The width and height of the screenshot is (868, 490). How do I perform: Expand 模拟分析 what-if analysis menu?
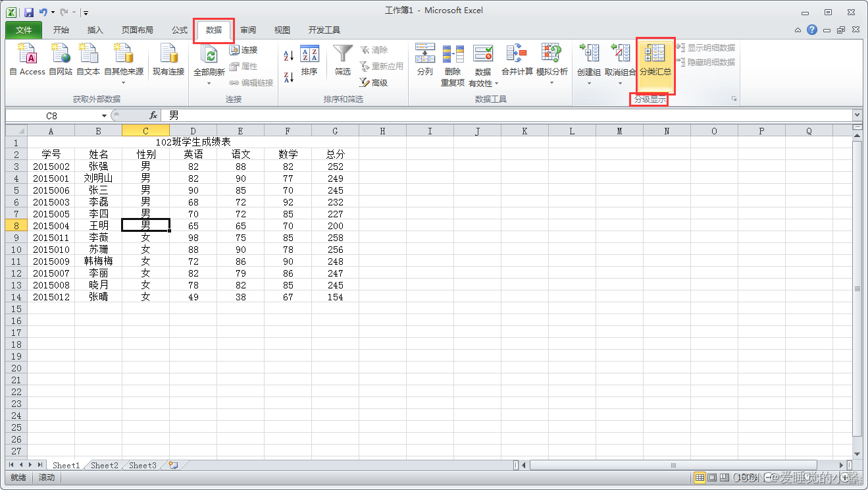tap(551, 65)
